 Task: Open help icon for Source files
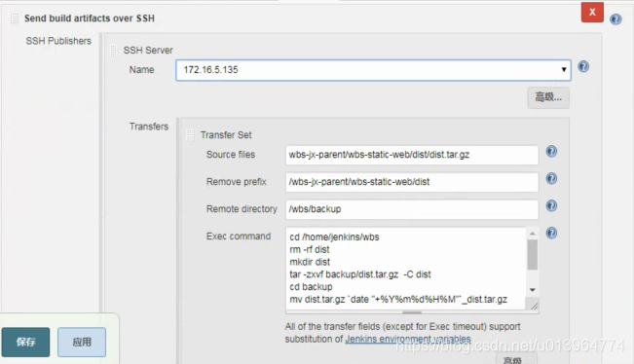click(x=551, y=152)
